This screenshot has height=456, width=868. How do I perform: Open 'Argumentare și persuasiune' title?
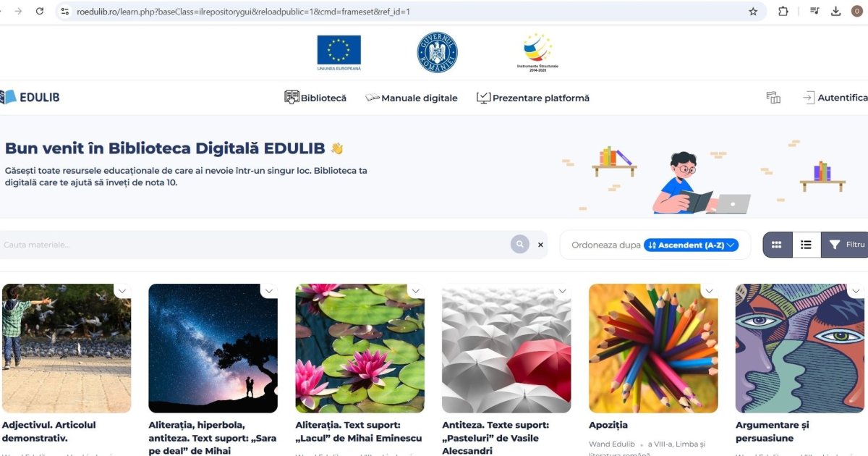click(x=773, y=431)
